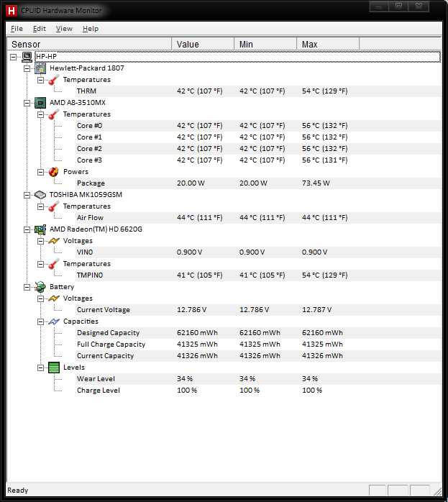Click the 62160 mWh value in Value column
Image resolution: width=448 pixels, height=502 pixels.
[197, 333]
